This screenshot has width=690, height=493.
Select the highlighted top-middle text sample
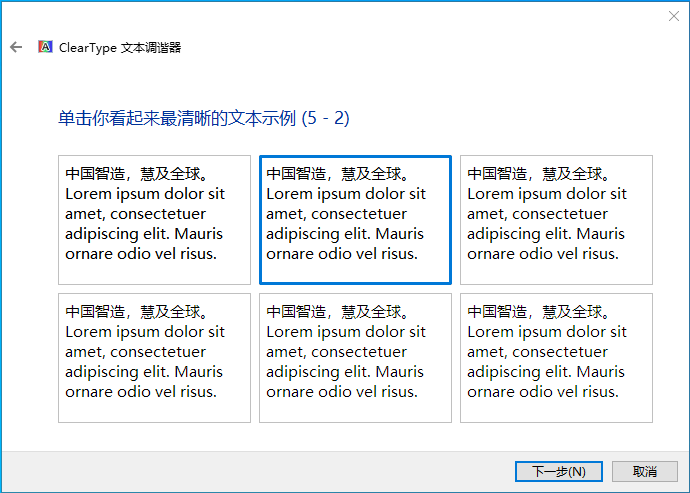coord(355,220)
